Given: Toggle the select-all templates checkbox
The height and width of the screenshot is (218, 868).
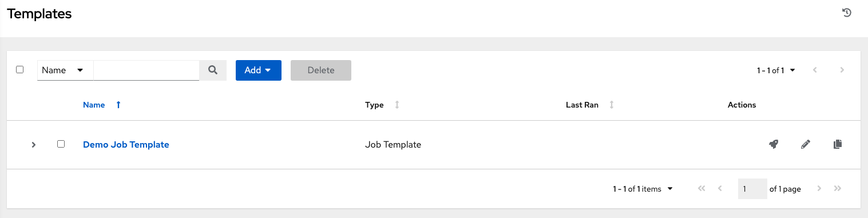Looking at the screenshot, I should click(x=20, y=69).
